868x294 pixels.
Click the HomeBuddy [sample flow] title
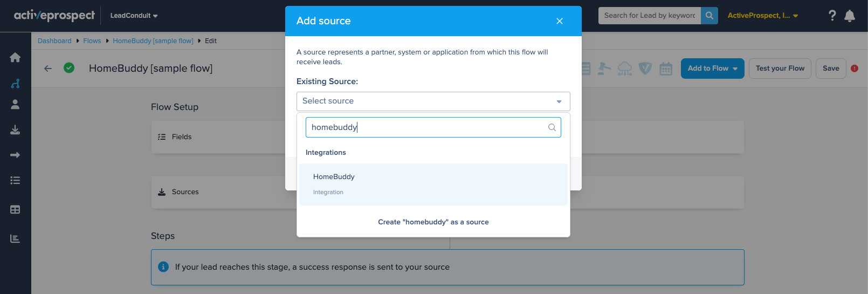[151, 69]
